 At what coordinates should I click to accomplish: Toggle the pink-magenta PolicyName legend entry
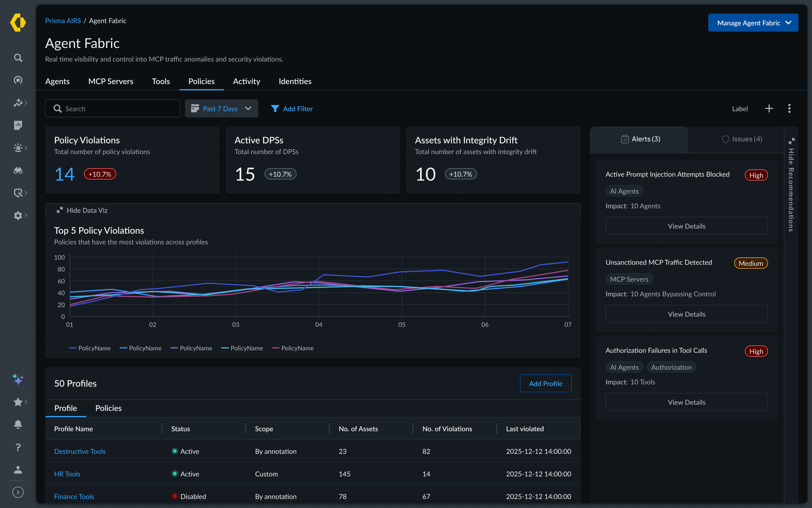click(293, 348)
